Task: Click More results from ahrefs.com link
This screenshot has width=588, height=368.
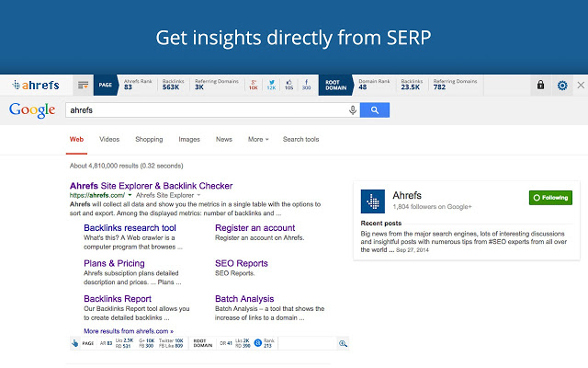Action: 129,331
